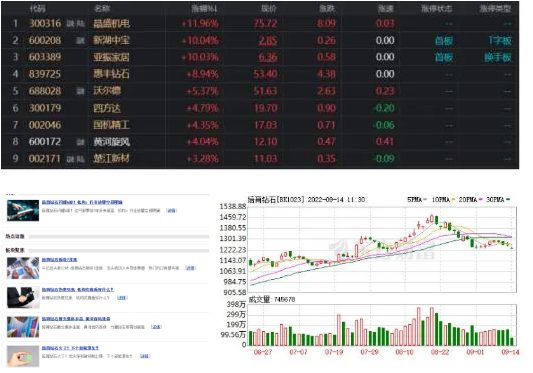Click the 09-14 date on chart axis
Viewport: 533px width, 373px height.
point(510,352)
